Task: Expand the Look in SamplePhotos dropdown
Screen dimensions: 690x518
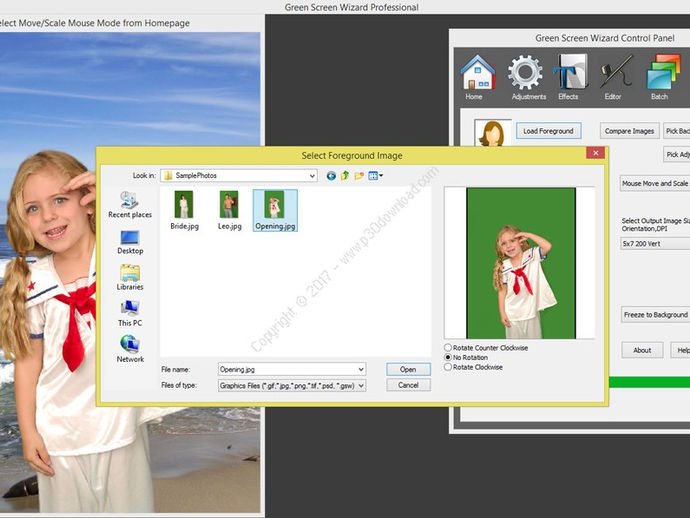Action: point(312,176)
